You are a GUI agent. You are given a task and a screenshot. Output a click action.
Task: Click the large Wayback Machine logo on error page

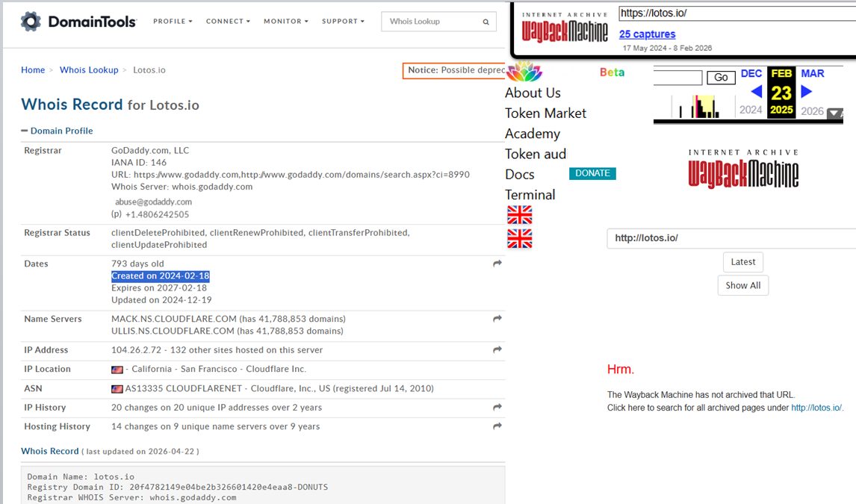[743, 169]
